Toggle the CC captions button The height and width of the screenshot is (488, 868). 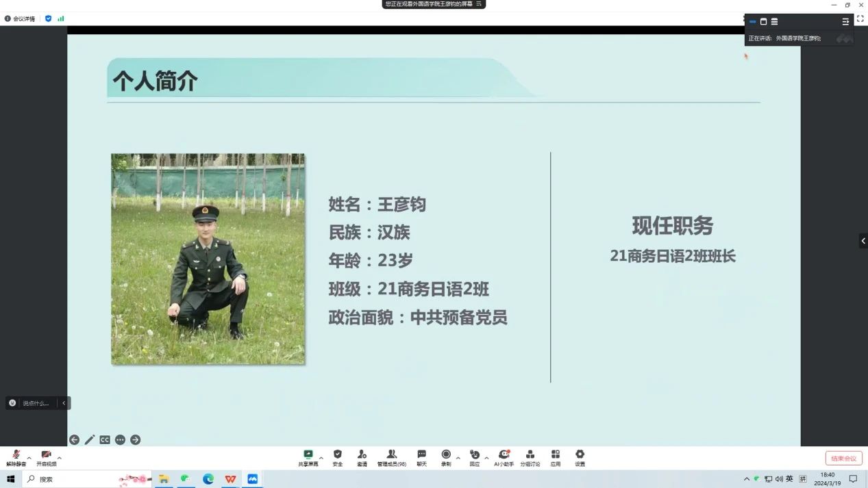pos(105,440)
